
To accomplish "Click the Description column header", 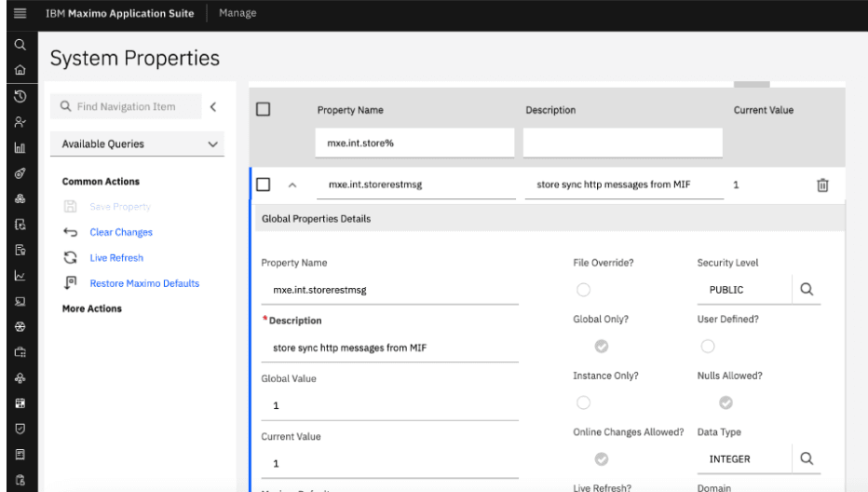I will 550,110.
